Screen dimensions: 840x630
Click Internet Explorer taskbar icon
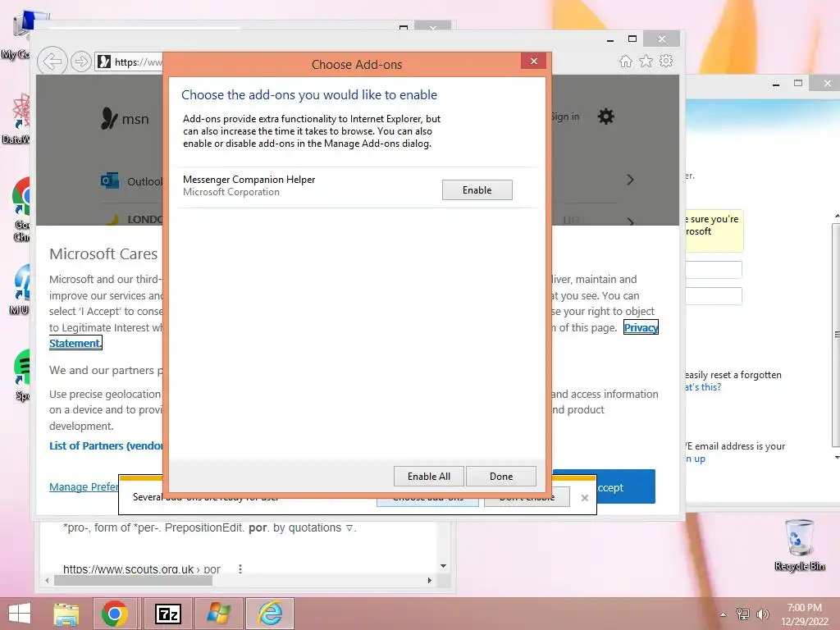pyautogui.click(x=270, y=614)
